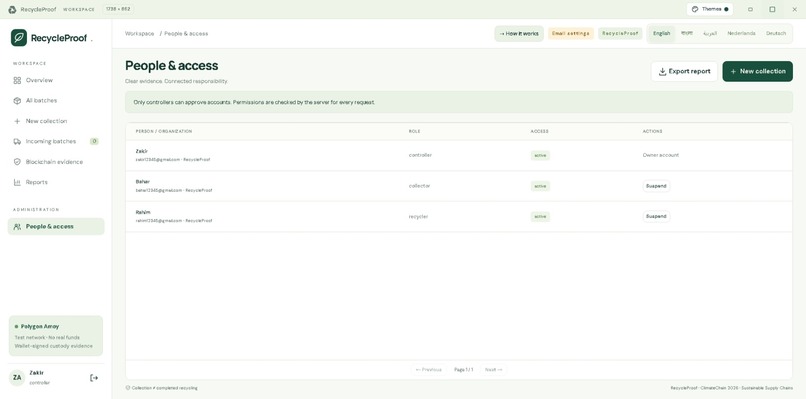Viewport: 806px width, 399px height.
Task: Click the Incoming batches count badge
Action: (94, 141)
